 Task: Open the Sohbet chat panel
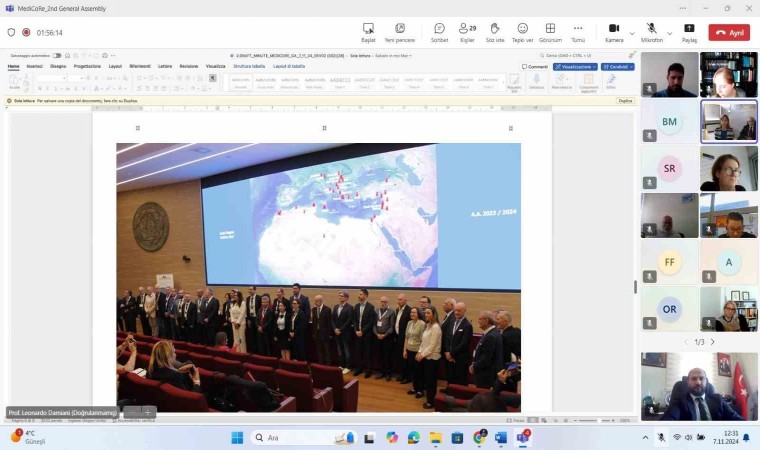[x=439, y=31]
